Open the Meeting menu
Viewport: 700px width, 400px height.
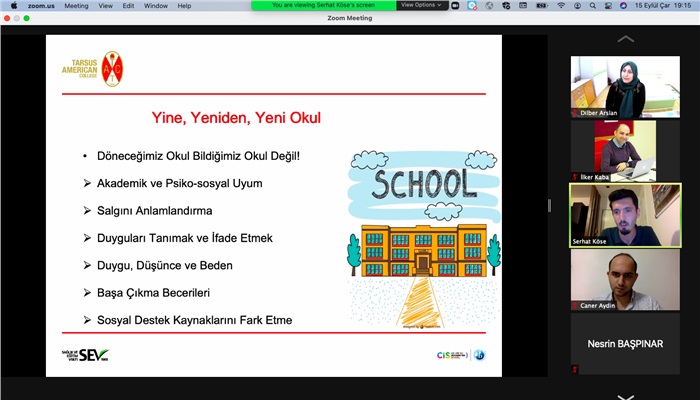(76, 6)
